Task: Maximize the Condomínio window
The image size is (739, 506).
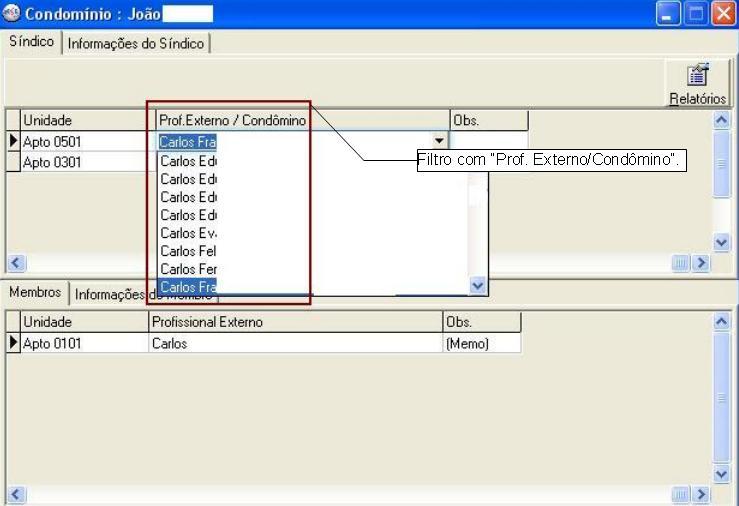Action: (696, 14)
